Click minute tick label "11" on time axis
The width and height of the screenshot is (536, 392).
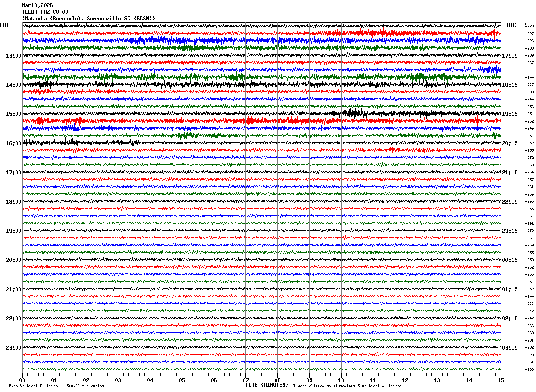[373, 380]
